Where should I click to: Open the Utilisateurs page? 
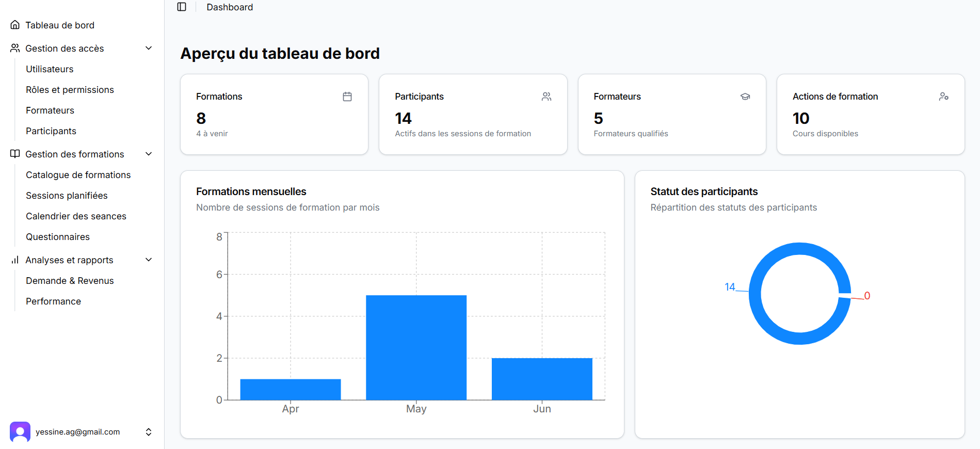(x=50, y=69)
